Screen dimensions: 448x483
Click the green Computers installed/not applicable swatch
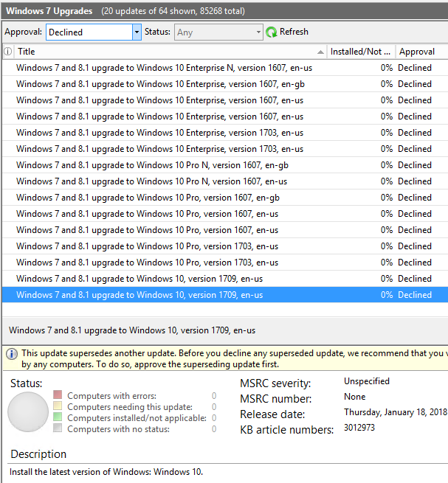pyautogui.click(x=58, y=418)
